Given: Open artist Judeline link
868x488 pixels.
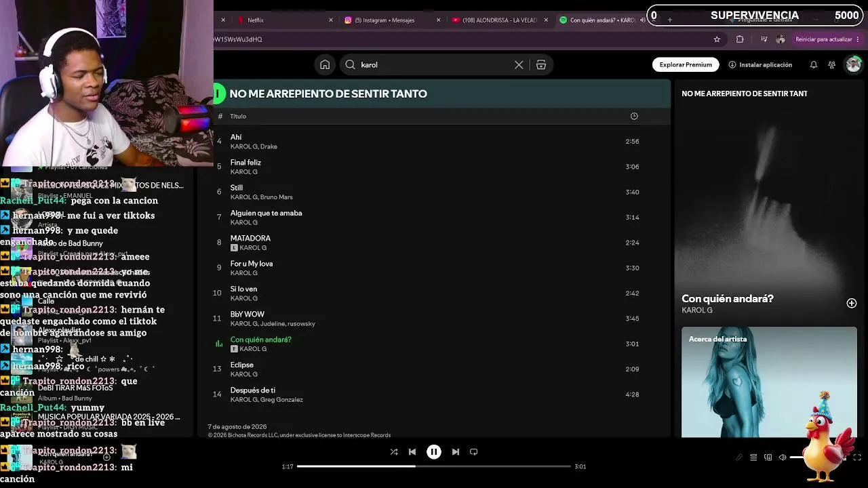Looking at the screenshot, I should click(x=273, y=324).
